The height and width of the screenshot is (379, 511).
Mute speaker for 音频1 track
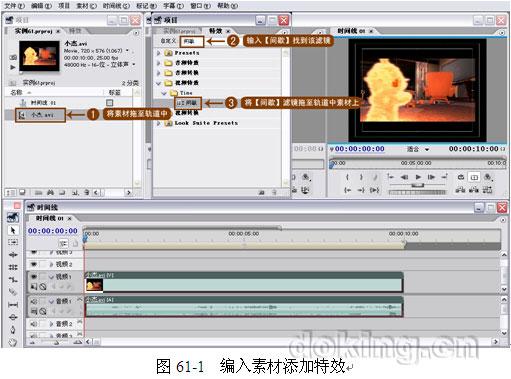(x=34, y=301)
